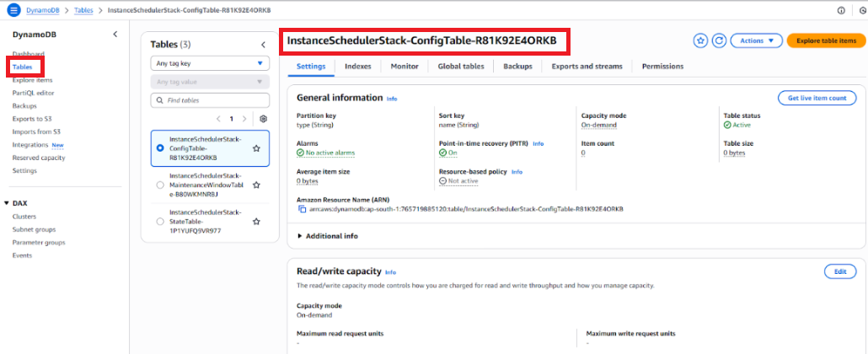This screenshot has width=868, height=354.
Task: Open Tables in the sidebar
Action: 22,67
